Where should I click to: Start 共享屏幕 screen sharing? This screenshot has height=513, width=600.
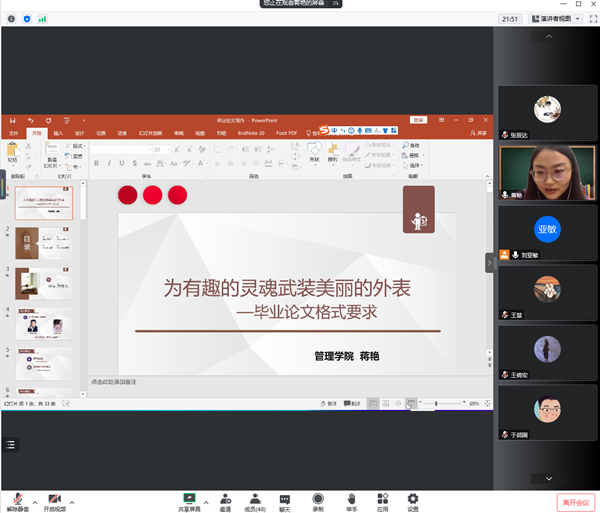189,498
